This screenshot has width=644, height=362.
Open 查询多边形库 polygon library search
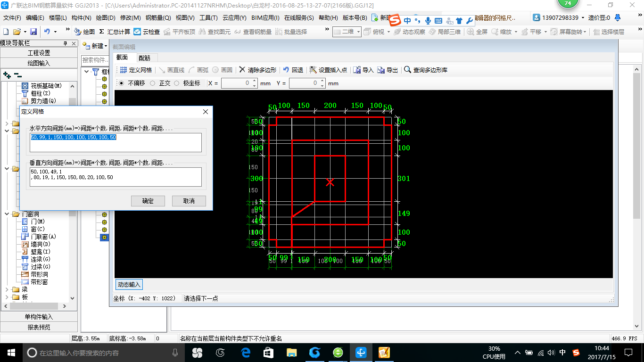coord(426,70)
